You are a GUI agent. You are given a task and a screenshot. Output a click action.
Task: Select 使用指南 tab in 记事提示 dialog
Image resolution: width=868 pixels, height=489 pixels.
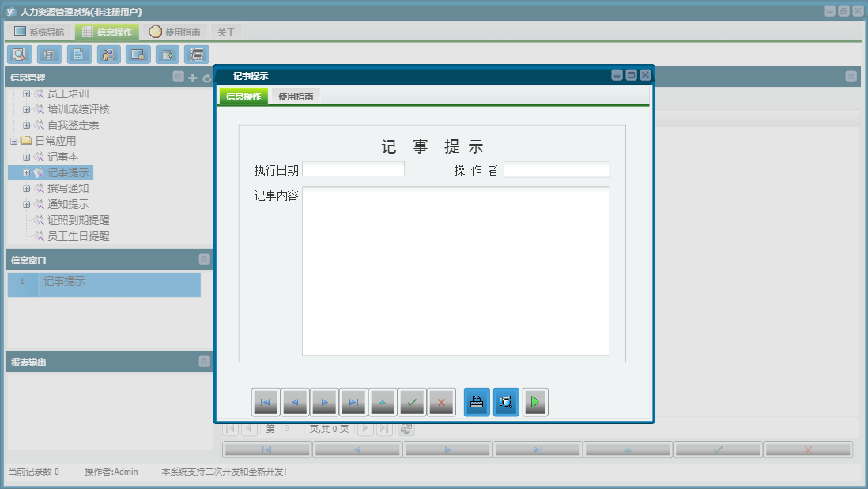tap(296, 97)
